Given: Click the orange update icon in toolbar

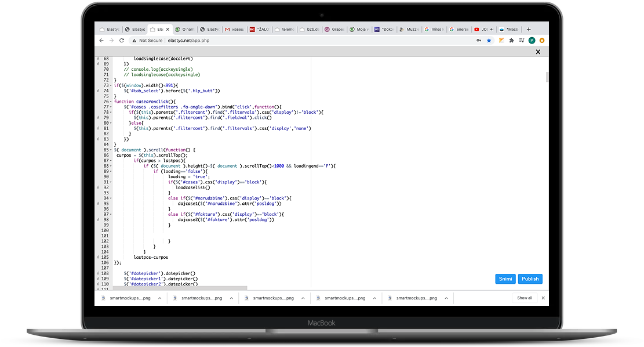Looking at the screenshot, I should pyautogui.click(x=542, y=40).
